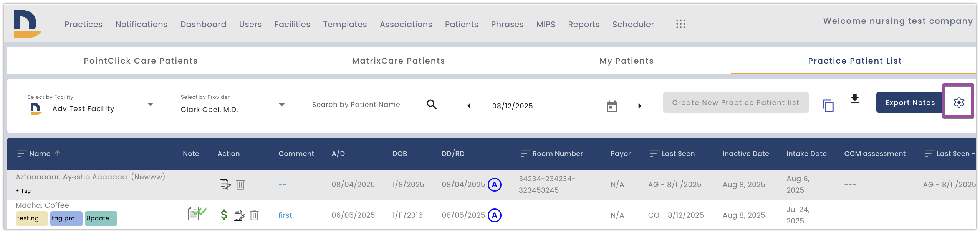Add tag via + Tag link
The height and width of the screenshot is (233, 980).
(x=23, y=191)
